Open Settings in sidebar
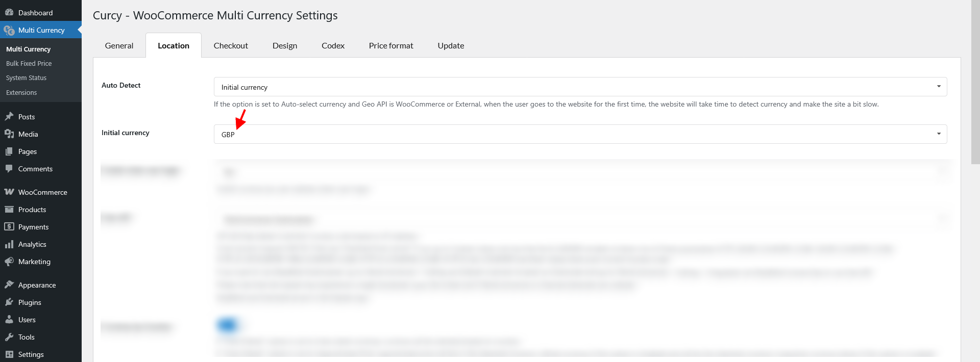This screenshot has width=980, height=362. pyautogui.click(x=41, y=354)
